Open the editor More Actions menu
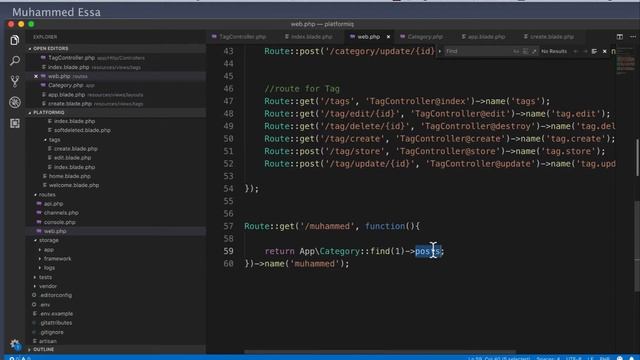The image size is (640, 360). point(633,37)
